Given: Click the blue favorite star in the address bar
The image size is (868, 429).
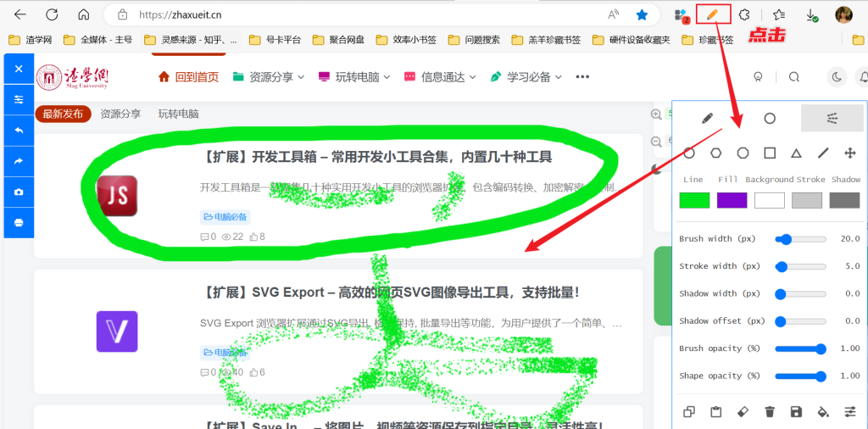Looking at the screenshot, I should coord(643,15).
